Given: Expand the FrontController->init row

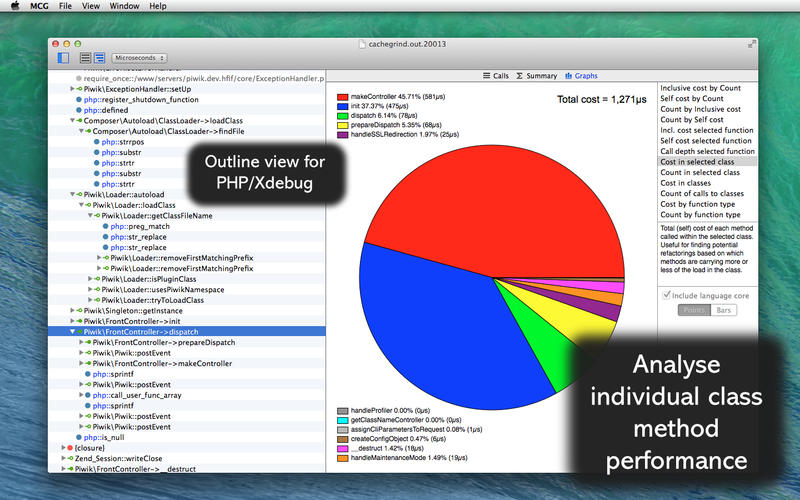Looking at the screenshot, I should pyautogui.click(x=72, y=321).
